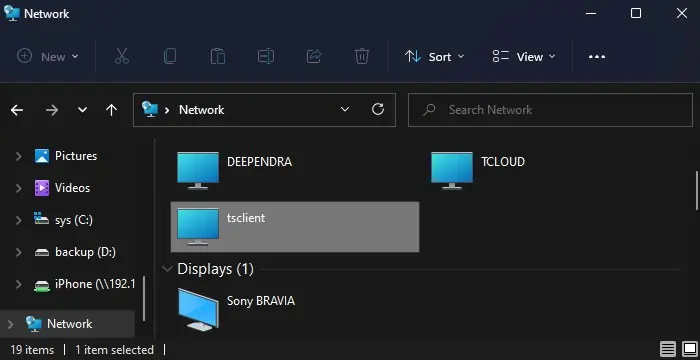The image size is (700, 360).
Task: Click the Search Network field
Action: (550, 110)
